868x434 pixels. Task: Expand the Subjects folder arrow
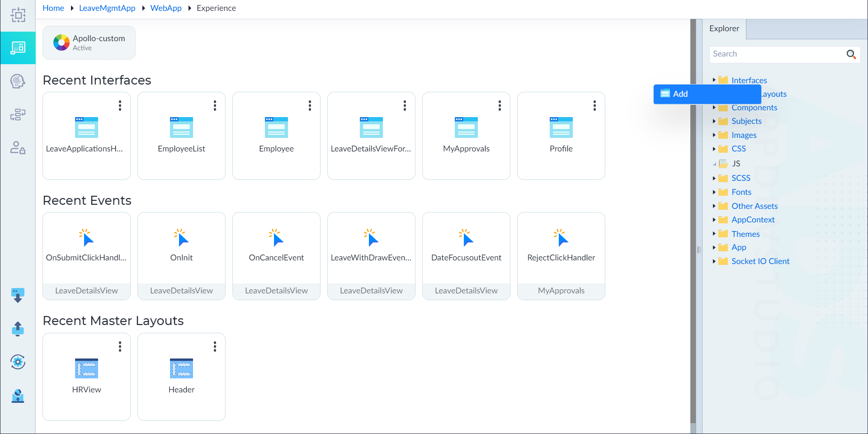click(x=714, y=121)
